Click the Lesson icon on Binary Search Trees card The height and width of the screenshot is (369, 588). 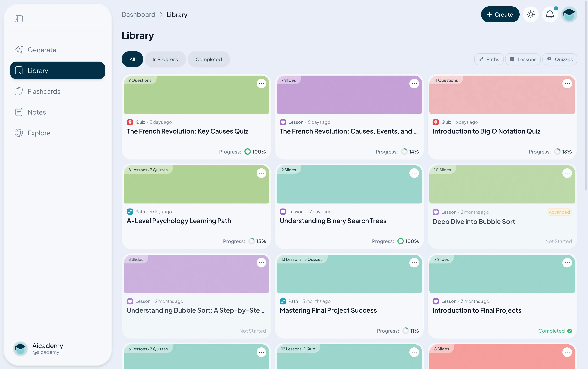283,212
